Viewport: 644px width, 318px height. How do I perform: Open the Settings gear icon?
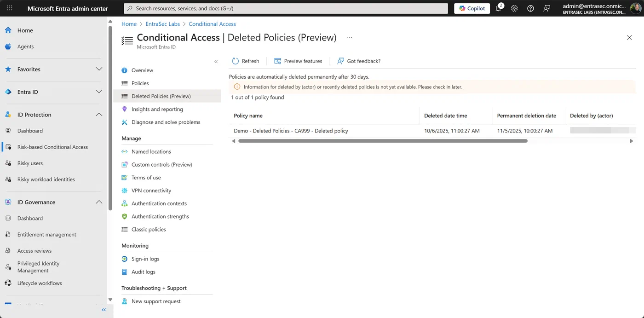coord(514,8)
